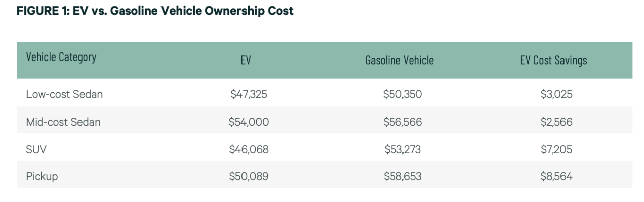Select the $50,350 gasoline cost cell
Screen dimensions: 644x202
[402, 94]
